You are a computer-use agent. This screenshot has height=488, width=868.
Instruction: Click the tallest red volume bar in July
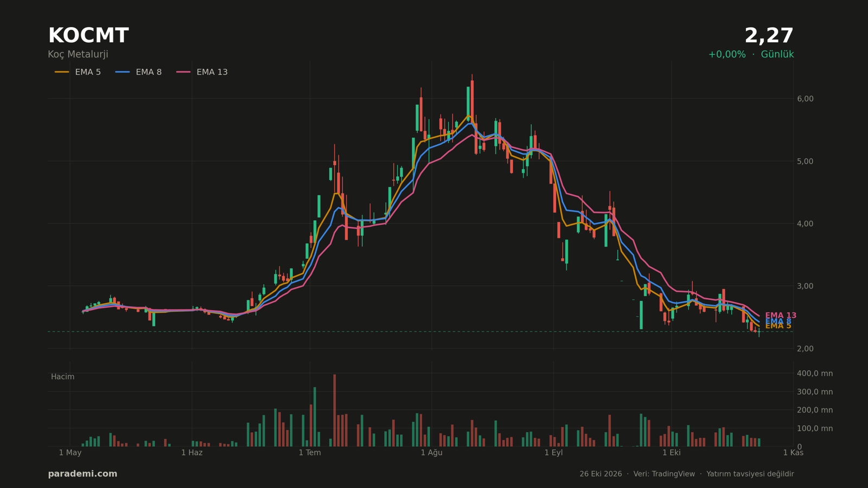click(334, 410)
